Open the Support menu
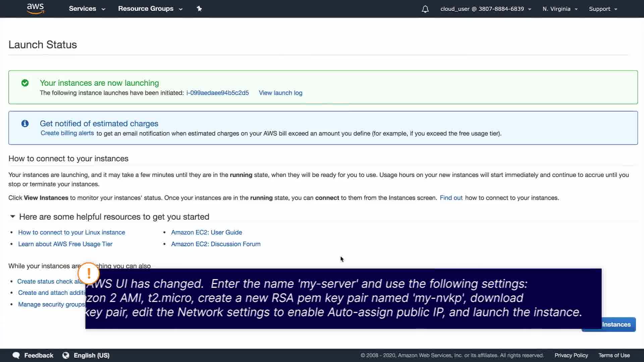 (x=603, y=9)
